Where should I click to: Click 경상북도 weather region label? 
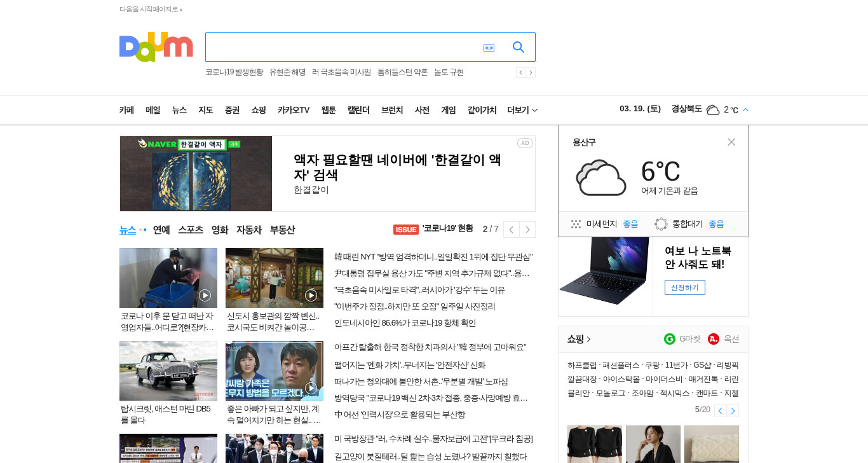pyautogui.click(x=686, y=109)
